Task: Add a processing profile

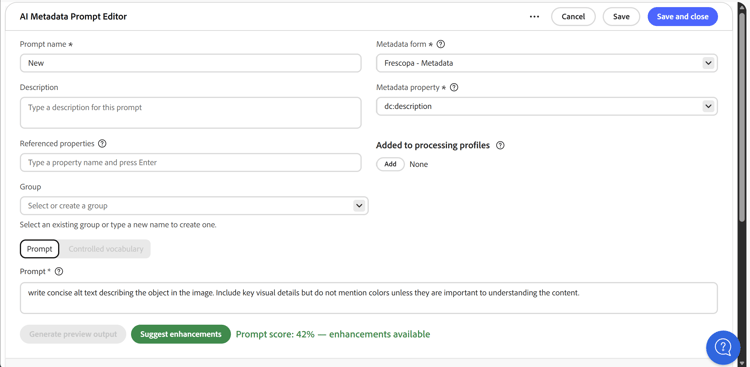Action: 391,164
